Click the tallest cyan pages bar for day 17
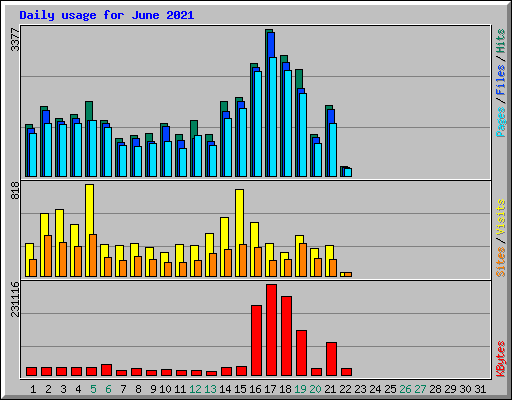This screenshot has width=512, height=400. [x=273, y=117]
